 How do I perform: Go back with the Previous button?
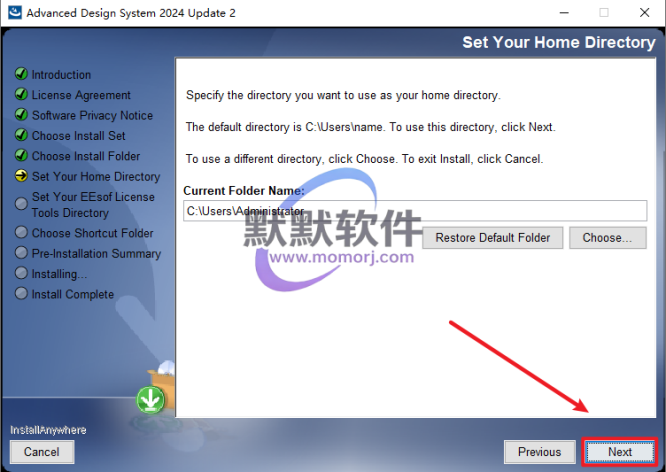(539, 452)
